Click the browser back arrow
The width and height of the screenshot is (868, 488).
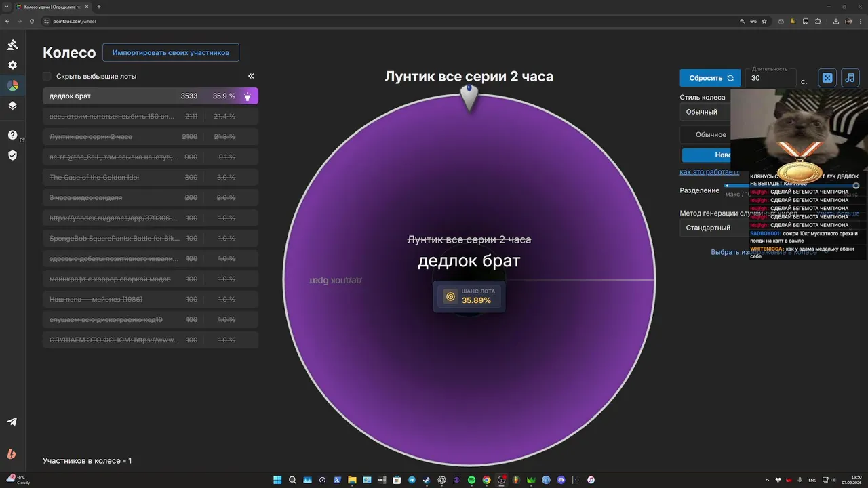click(7, 21)
